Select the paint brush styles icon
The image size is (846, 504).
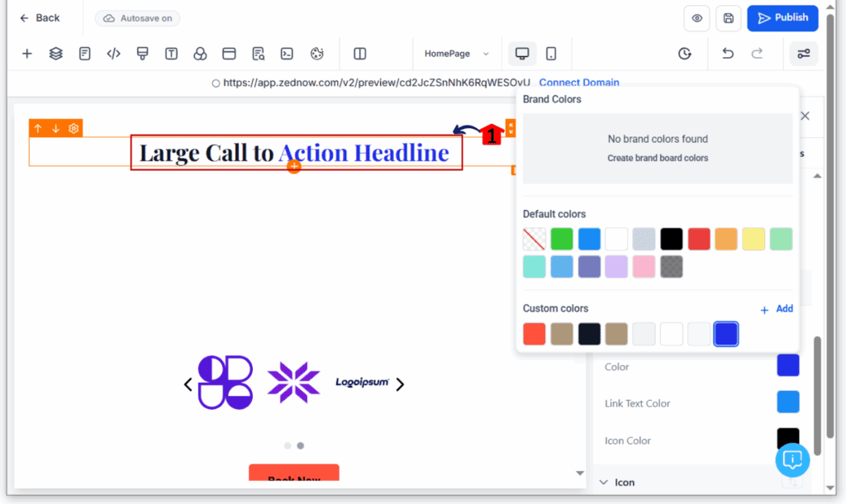(142, 54)
